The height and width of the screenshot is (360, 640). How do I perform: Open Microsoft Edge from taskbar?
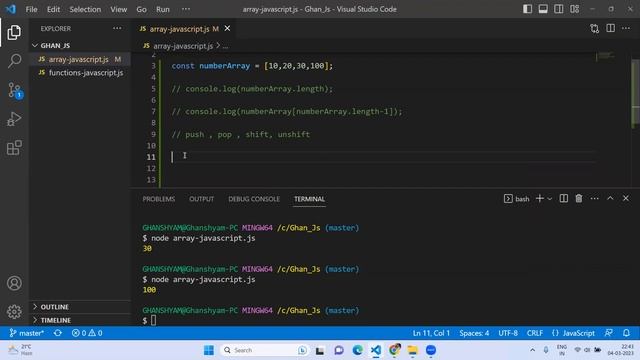coord(357,350)
